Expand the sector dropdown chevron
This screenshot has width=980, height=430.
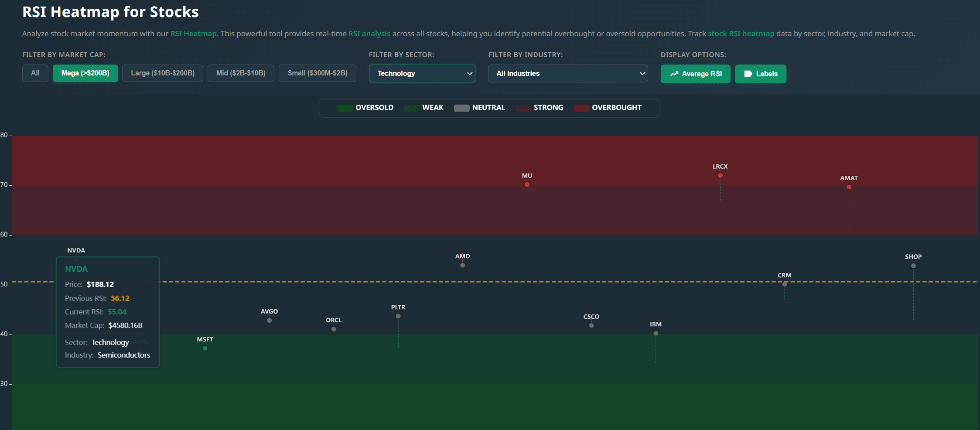[x=470, y=73]
